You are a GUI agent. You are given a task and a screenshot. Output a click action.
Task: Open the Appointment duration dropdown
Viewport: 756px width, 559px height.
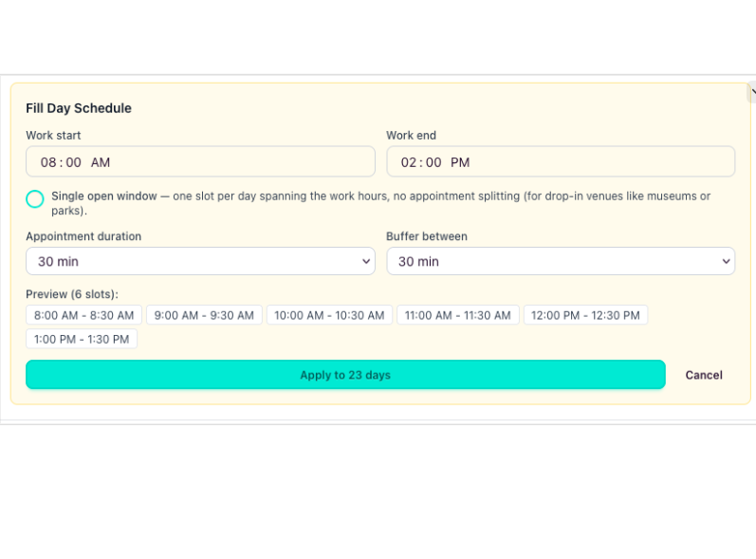point(200,261)
